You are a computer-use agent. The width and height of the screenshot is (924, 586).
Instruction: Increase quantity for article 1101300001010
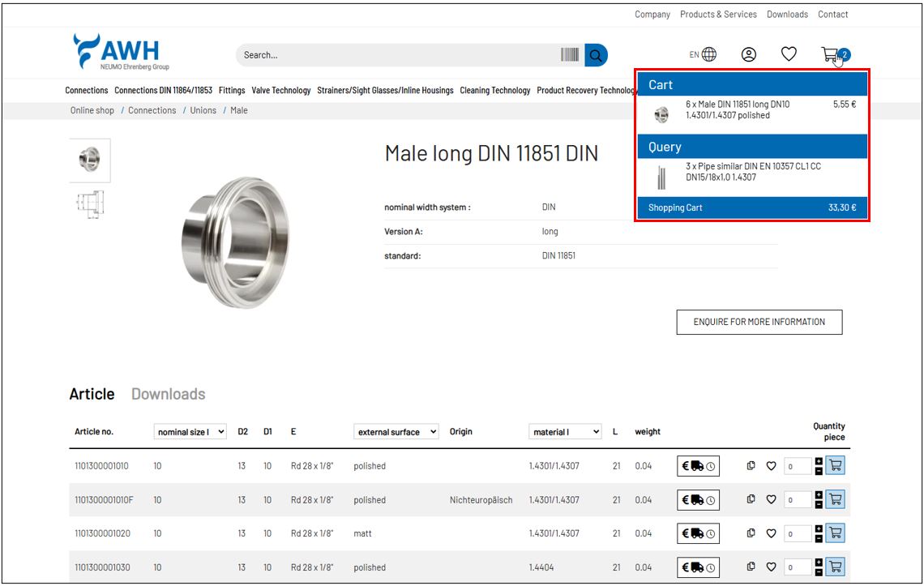click(x=819, y=461)
